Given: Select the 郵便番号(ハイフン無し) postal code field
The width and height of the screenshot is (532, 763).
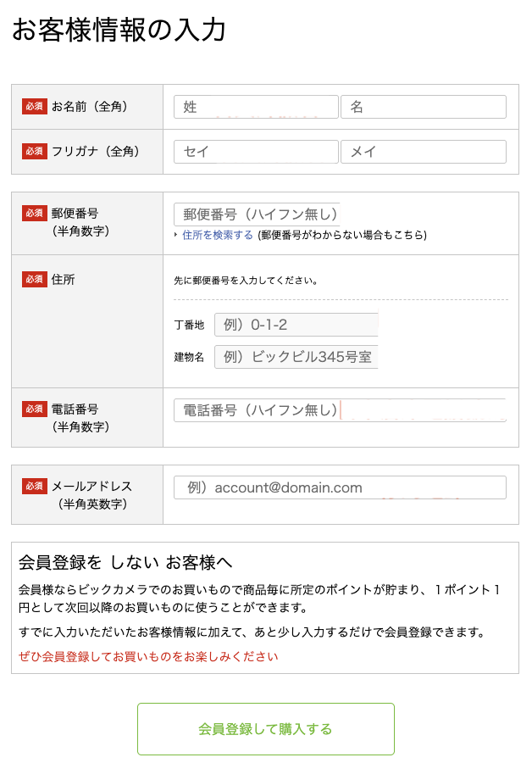Looking at the screenshot, I should [x=257, y=214].
